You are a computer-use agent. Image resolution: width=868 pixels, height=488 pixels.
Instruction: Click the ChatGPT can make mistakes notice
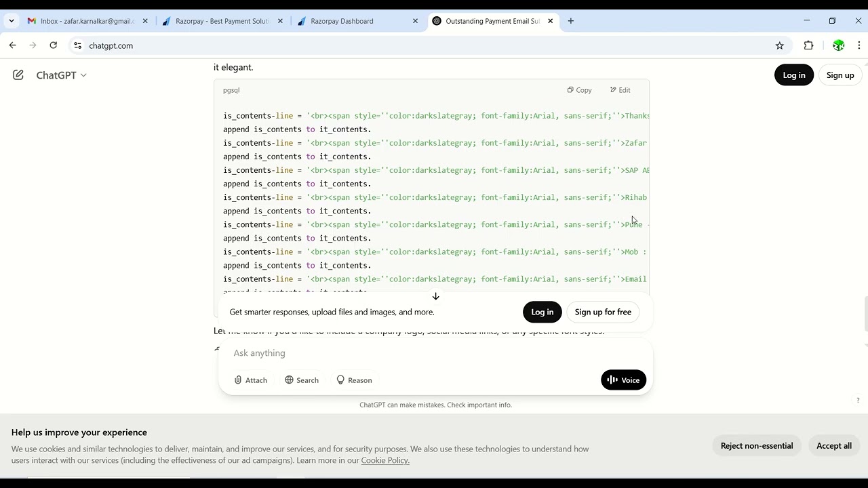(435, 405)
